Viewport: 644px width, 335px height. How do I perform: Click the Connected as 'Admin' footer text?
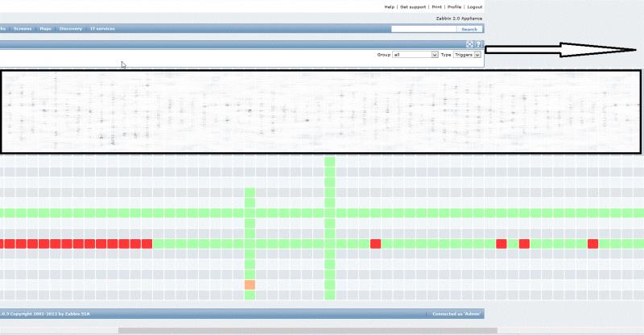coord(456,314)
